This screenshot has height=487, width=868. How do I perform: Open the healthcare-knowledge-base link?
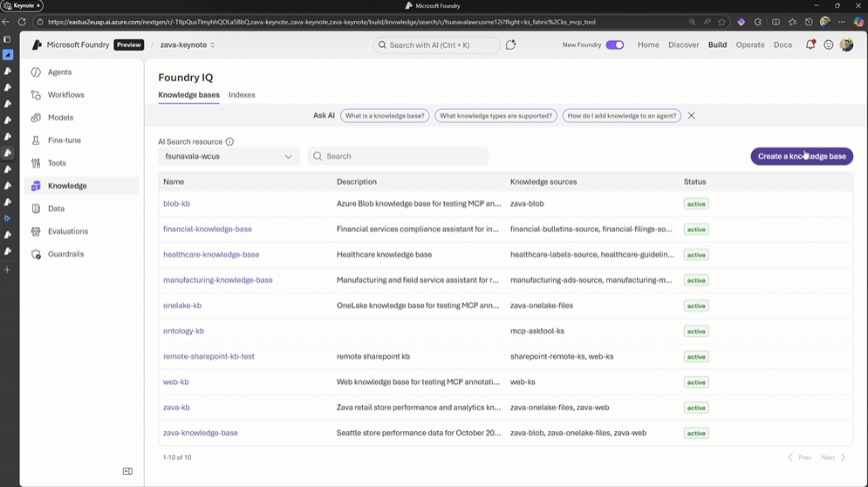(x=211, y=255)
